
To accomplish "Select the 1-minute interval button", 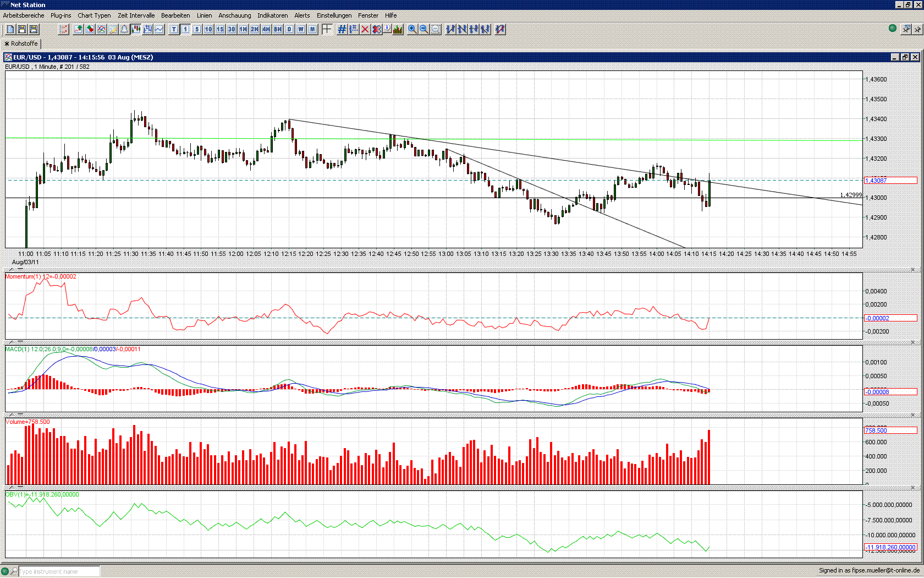I will 185,29.
